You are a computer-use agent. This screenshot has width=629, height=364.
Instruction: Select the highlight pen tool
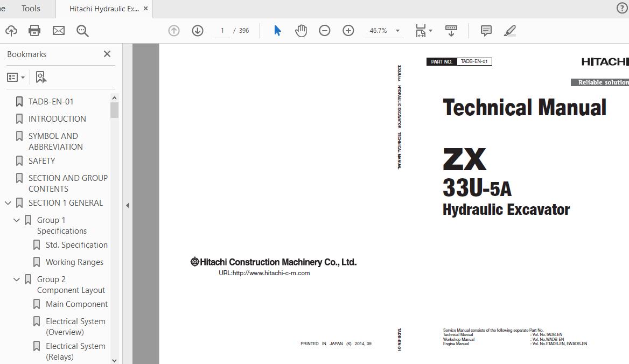pos(510,31)
